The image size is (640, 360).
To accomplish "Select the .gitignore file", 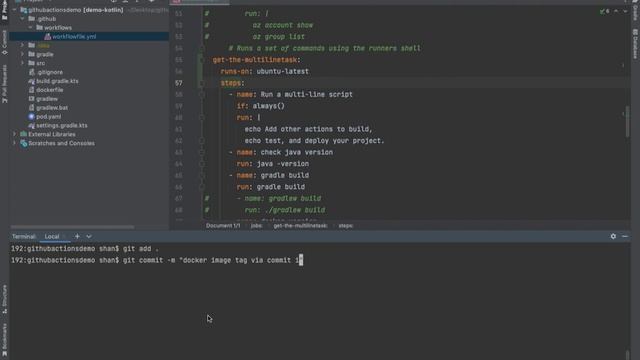I will [49, 72].
